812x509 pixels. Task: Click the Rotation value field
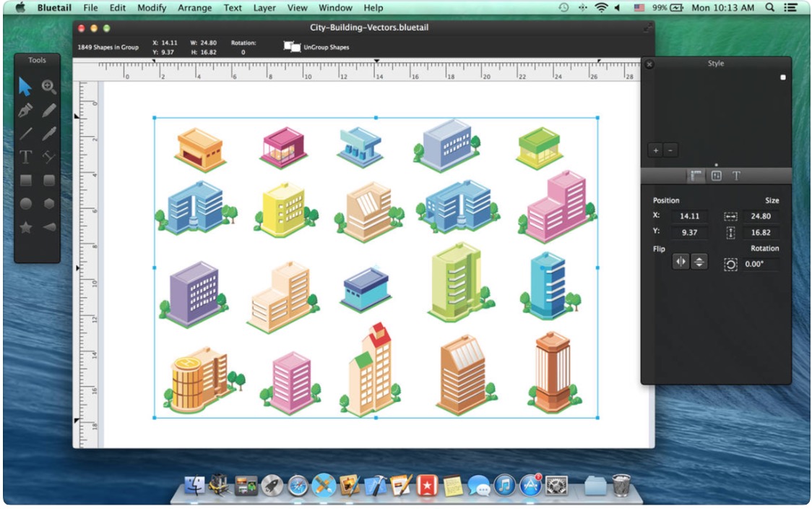761,265
